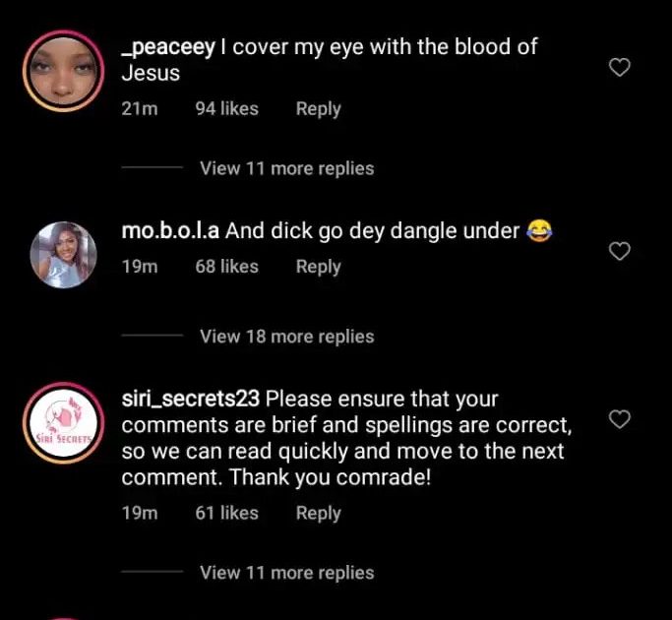Open the mo.b.o.l.a username link

(x=170, y=231)
